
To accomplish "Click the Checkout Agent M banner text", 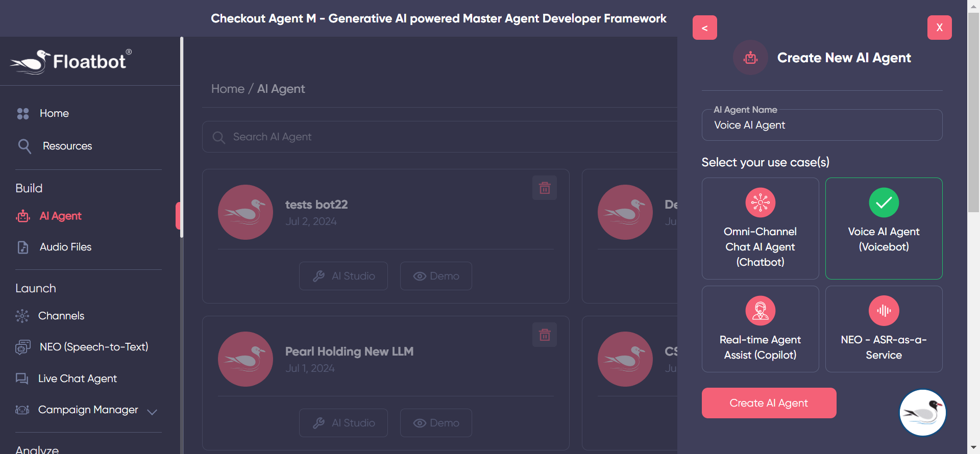I will click(x=438, y=18).
